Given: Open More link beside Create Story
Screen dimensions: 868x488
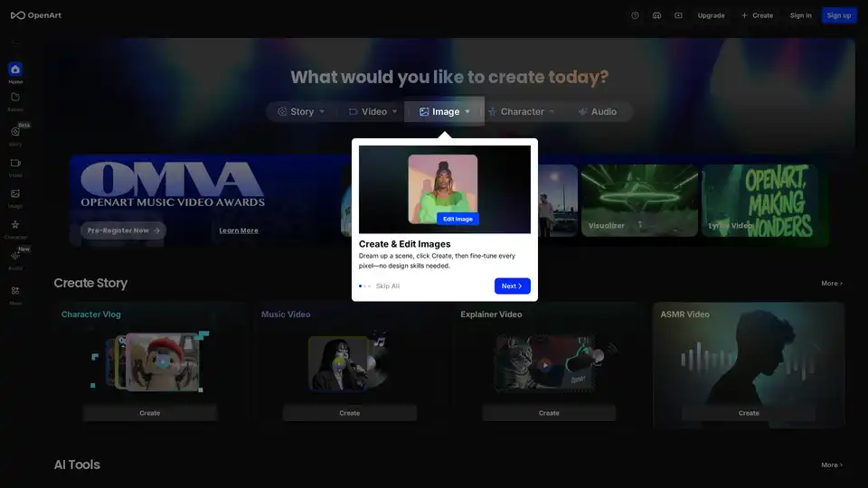Looking at the screenshot, I should pyautogui.click(x=831, y=284).
